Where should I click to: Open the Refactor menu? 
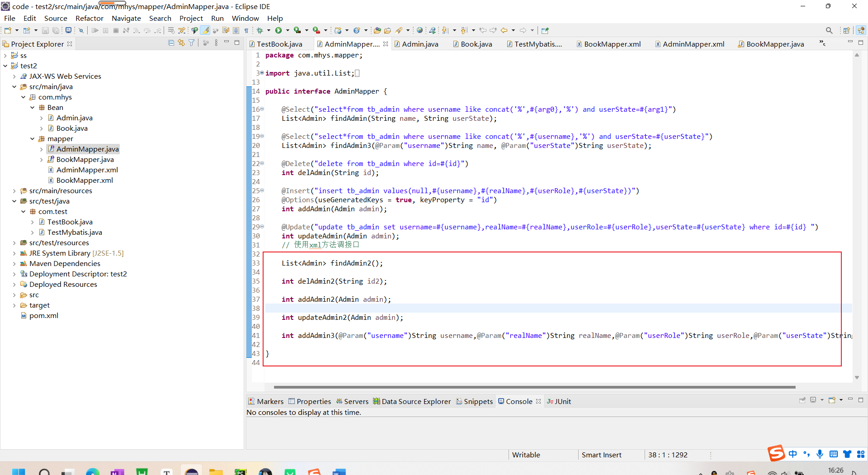(x=89, y=18)
